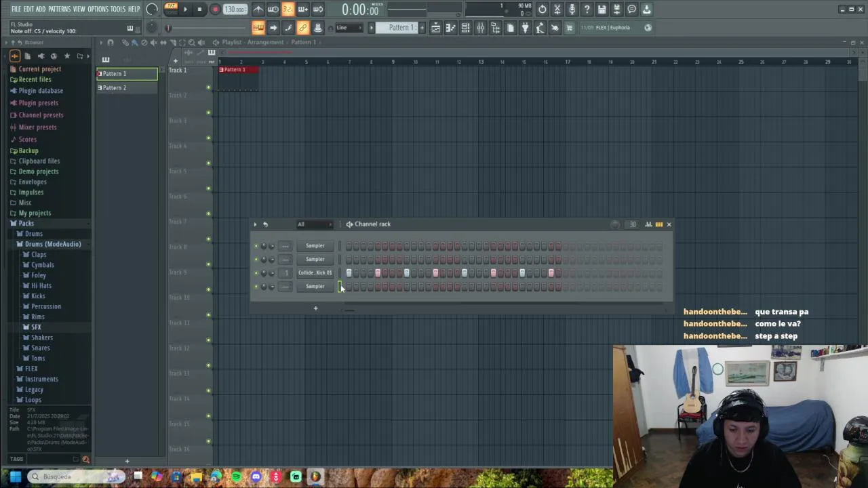Open the help question mark icon

coord(587,9)
